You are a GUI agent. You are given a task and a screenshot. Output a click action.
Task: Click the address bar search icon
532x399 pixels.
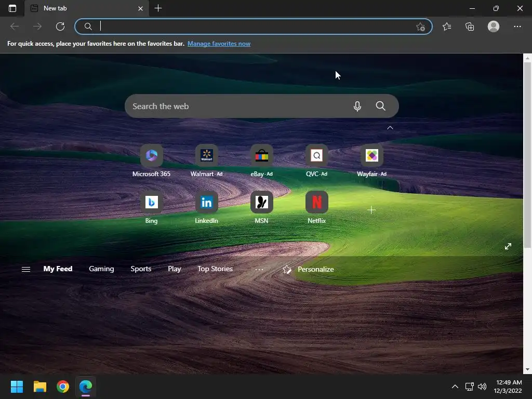(88, 26)
